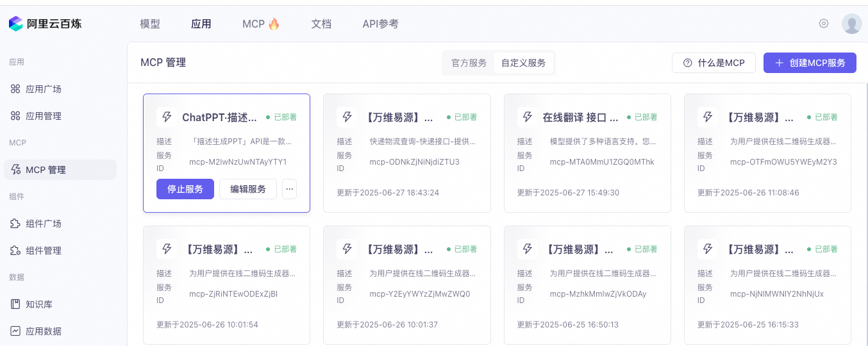
Task: Click service ID mcp-Y2EyYWYzZjMwZWQ0
Action: coord(420,293)
